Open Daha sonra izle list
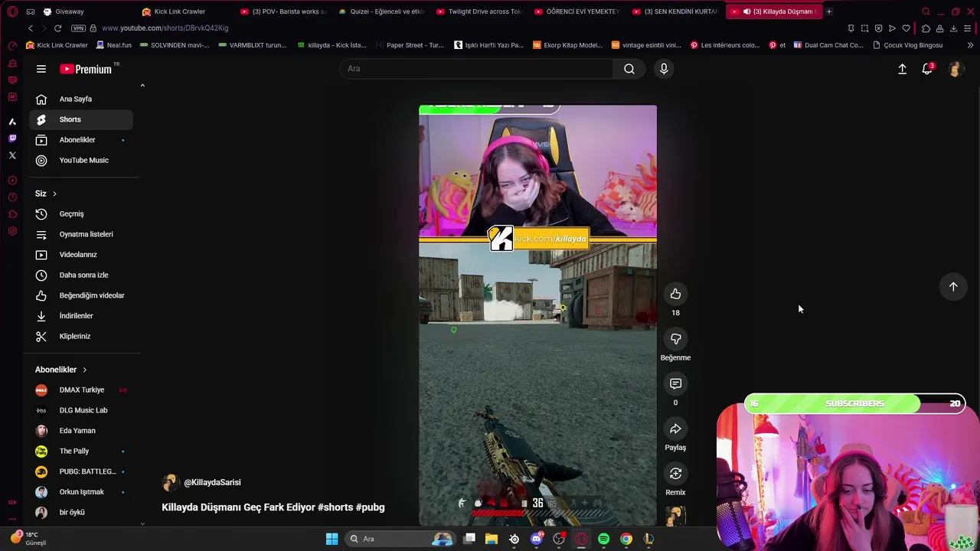This screenshot has width=980, height=551. [x=81, y=275]
